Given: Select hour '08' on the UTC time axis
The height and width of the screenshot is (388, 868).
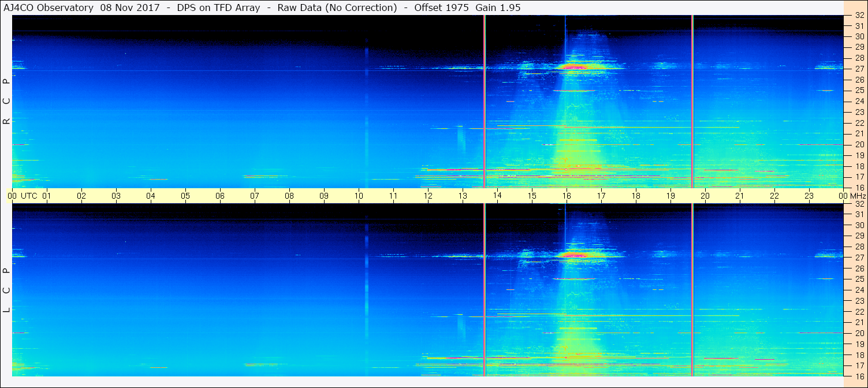Looking at the screenshot, I should [289, 196].
